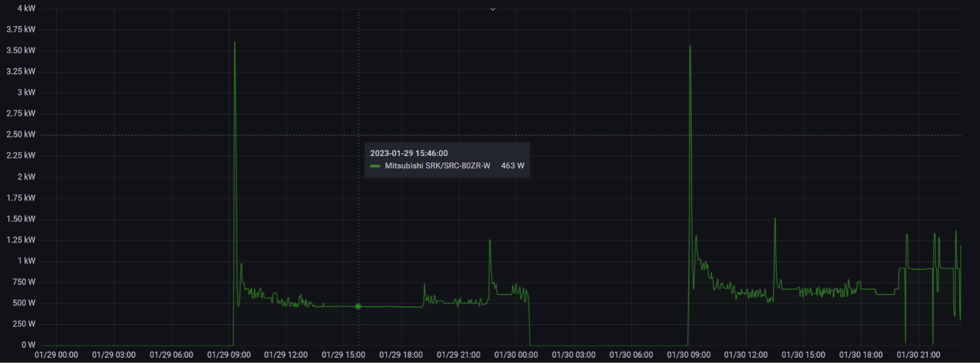Click the 3 kW y-axis label
Screen dimensions: 980x364
[26, 92]
